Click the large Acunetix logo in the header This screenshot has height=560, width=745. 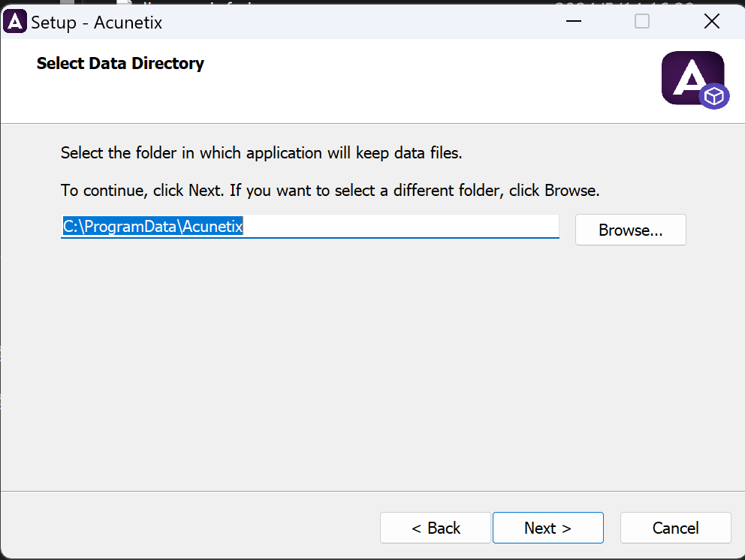pyautogui.click(x=691, y=77)
